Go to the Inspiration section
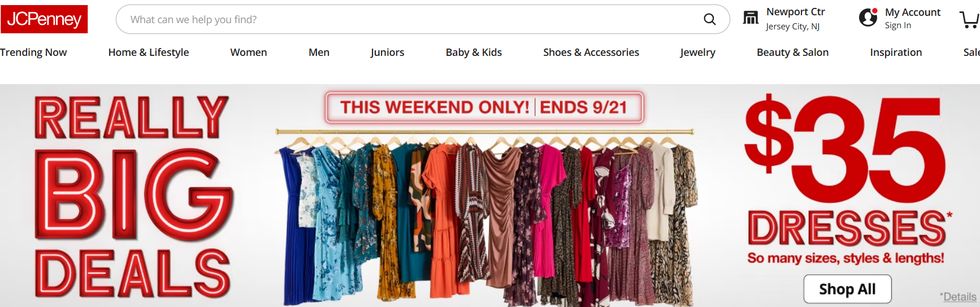The image size is (980, 307). pyautogui.click(x=896, y=52)
